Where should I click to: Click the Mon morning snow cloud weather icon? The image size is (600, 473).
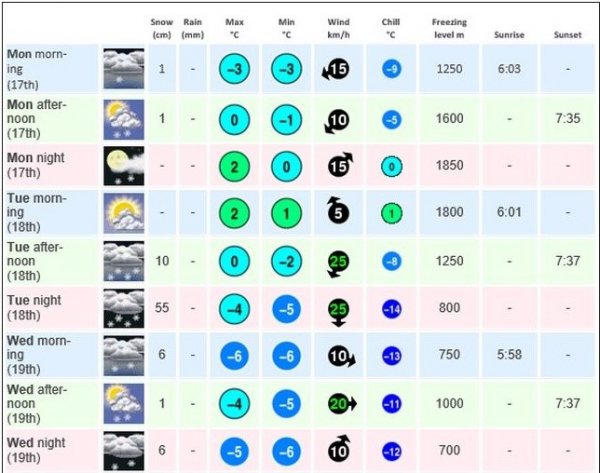pyautogui.click(x=124, y=69)
